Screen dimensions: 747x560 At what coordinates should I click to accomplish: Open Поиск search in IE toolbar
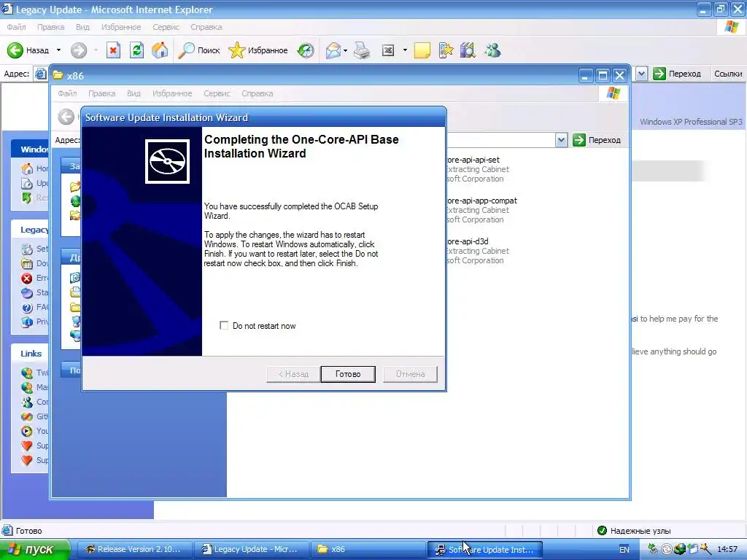pyautogui.click(x=198, y=50)
